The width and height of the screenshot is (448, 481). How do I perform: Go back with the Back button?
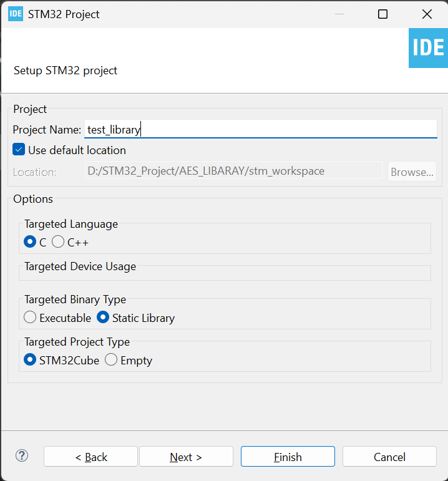coord(91,457)
